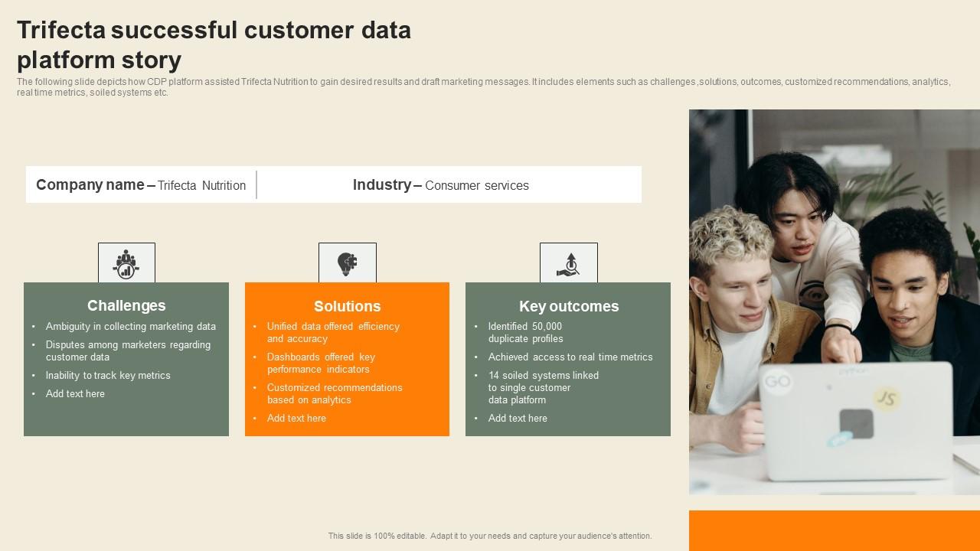This screenshot has width=980, height=551.
Task: Click the slide description paragraph under title
Action: (x=482, y=86)
